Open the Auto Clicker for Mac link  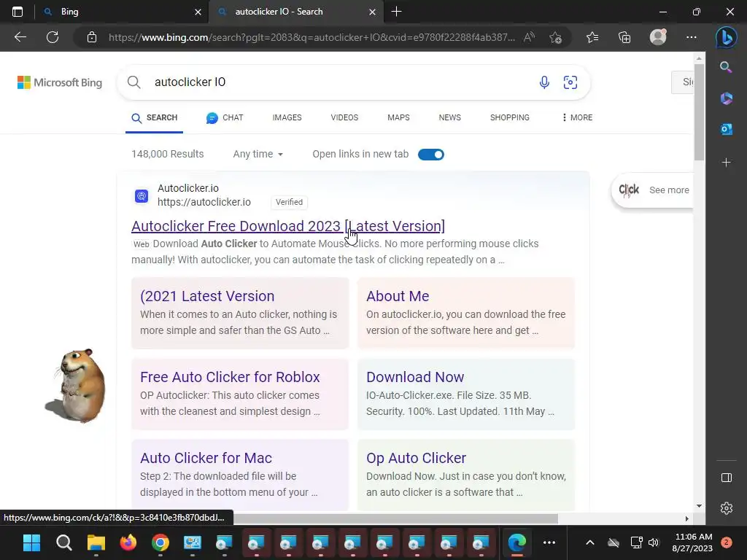(x=206, y=458)
